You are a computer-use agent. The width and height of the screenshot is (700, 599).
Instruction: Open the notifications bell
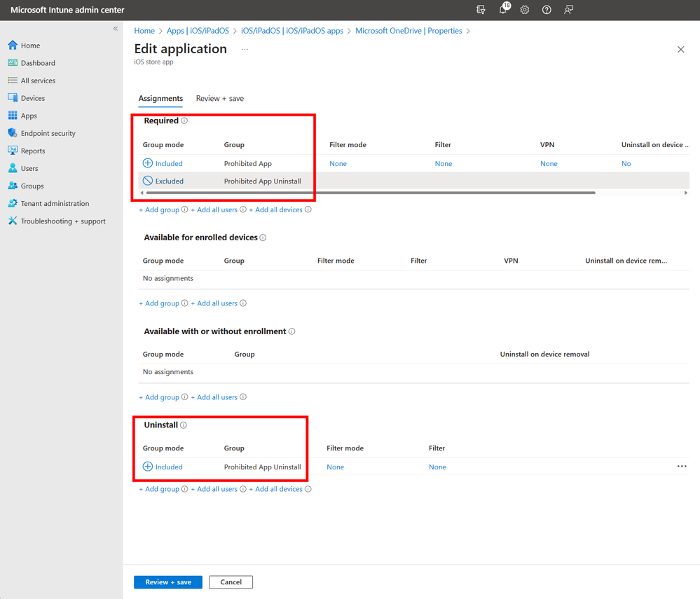pyautogui.click(x=504, y=9)
